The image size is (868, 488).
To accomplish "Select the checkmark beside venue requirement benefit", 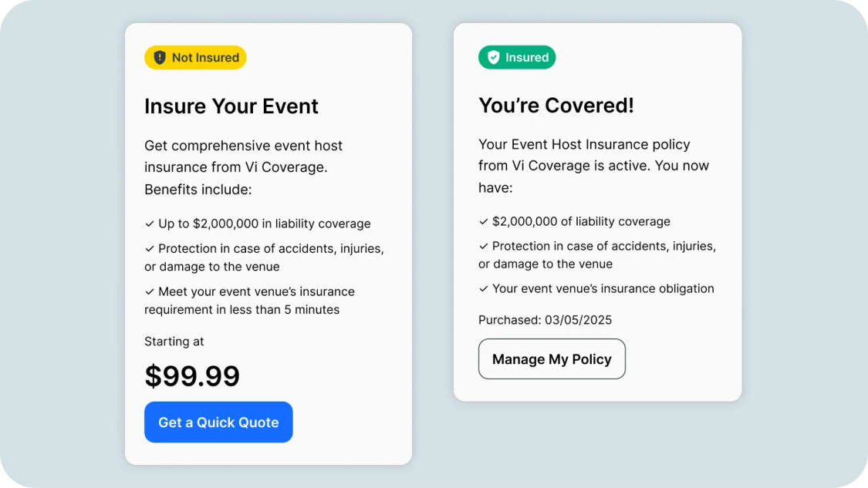I will coord(149,291).
